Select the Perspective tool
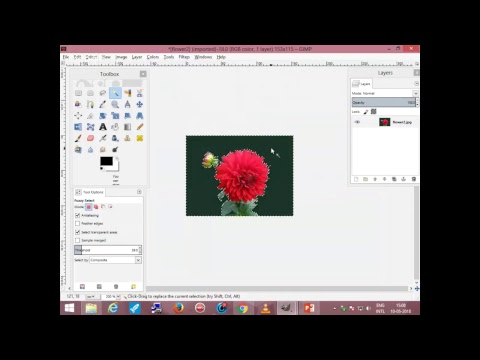Image resolution: width=480 pixels, height=360 pixels. coord(140,116)
